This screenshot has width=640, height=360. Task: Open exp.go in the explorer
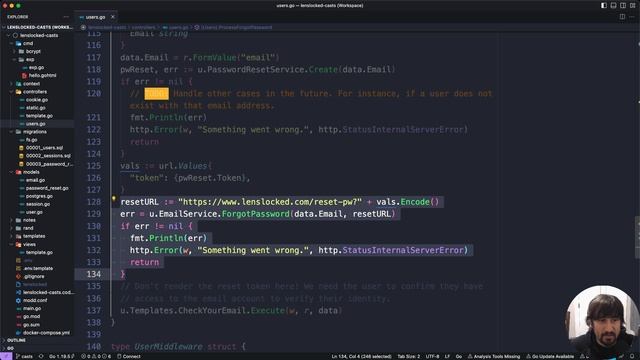point(36,67)
